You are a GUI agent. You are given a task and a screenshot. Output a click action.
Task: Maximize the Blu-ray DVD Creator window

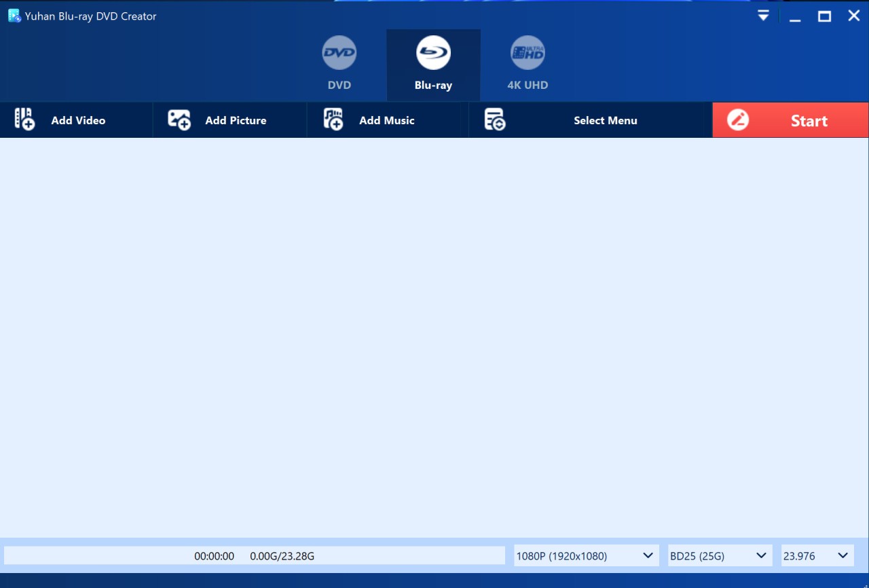[824, 16]
